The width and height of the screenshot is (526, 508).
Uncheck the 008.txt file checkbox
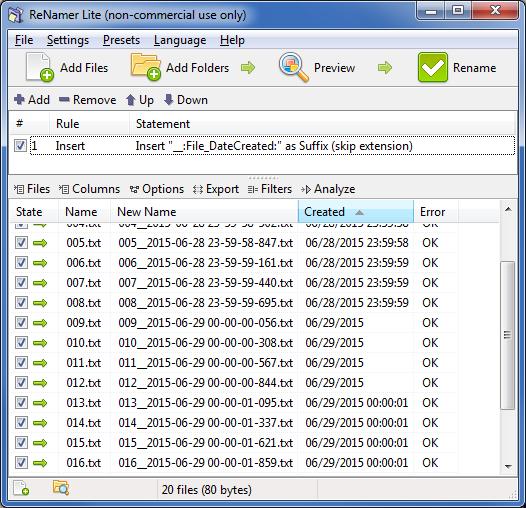(21, 303)
